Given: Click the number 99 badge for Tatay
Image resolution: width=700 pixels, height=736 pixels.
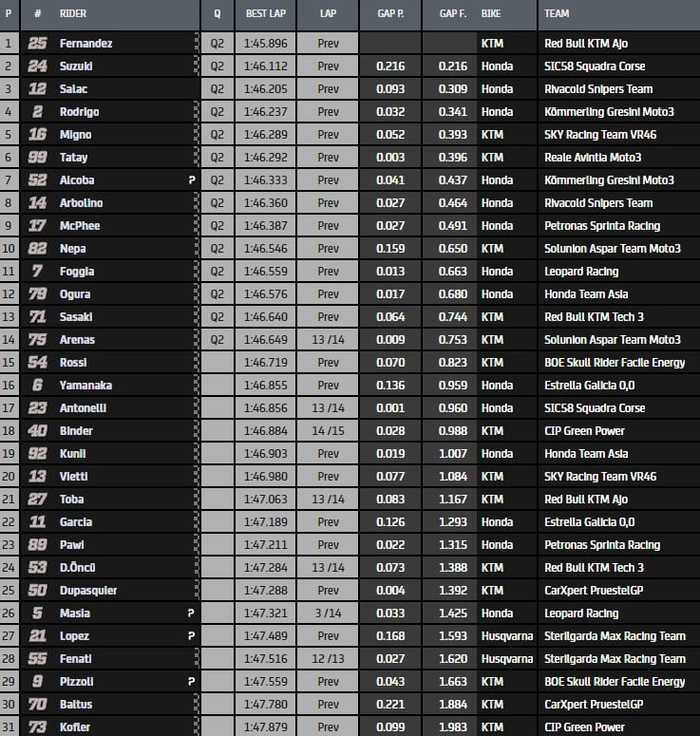Looking at the screenshot, I should click(36, 158).
